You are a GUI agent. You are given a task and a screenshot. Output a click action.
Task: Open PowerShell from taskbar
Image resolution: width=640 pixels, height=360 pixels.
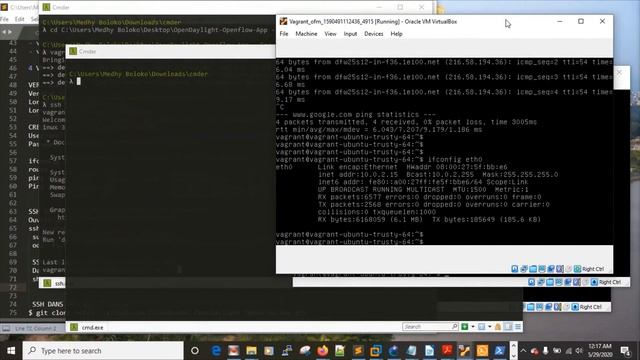[500, 351]
